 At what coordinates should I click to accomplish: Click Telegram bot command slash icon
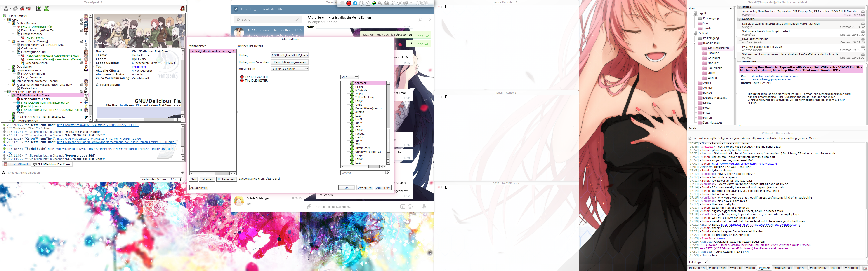click(403, 207)
